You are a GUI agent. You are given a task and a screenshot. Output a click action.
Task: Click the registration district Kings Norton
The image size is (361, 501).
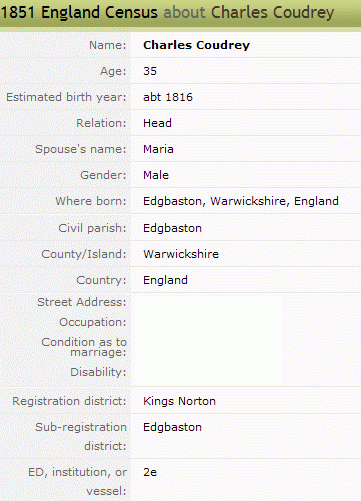point(179,401)
